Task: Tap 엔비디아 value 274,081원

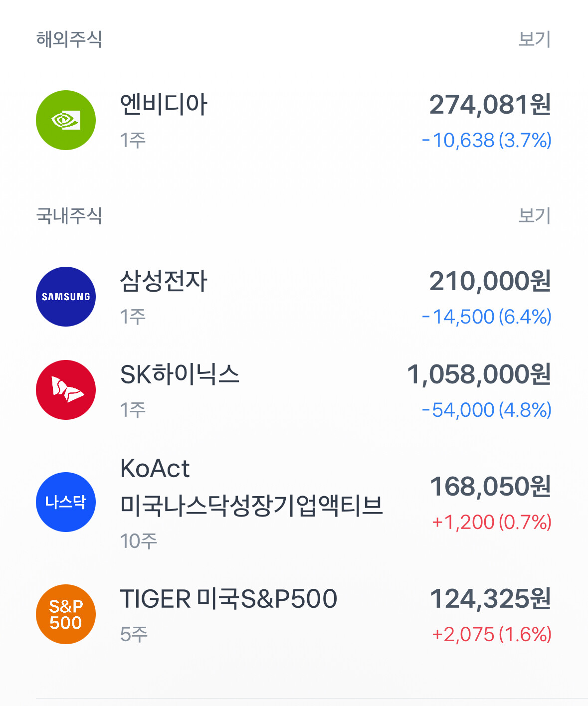Action: click(490, 105)
